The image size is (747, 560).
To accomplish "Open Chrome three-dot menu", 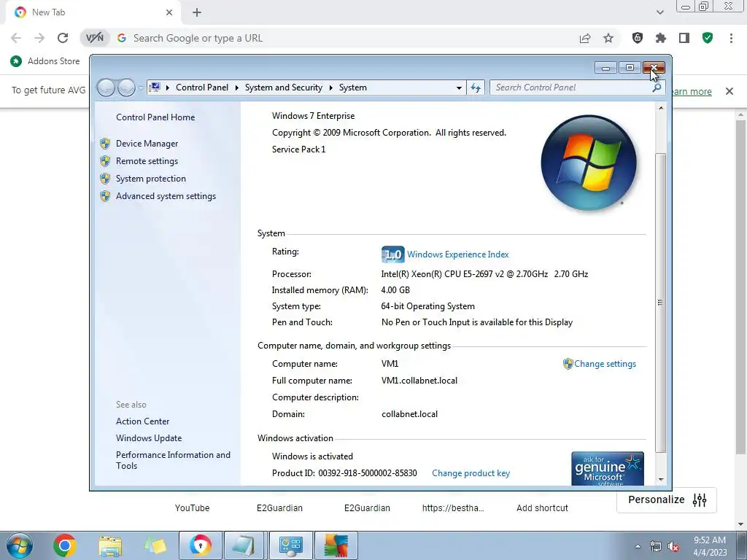I will point(731,38).
